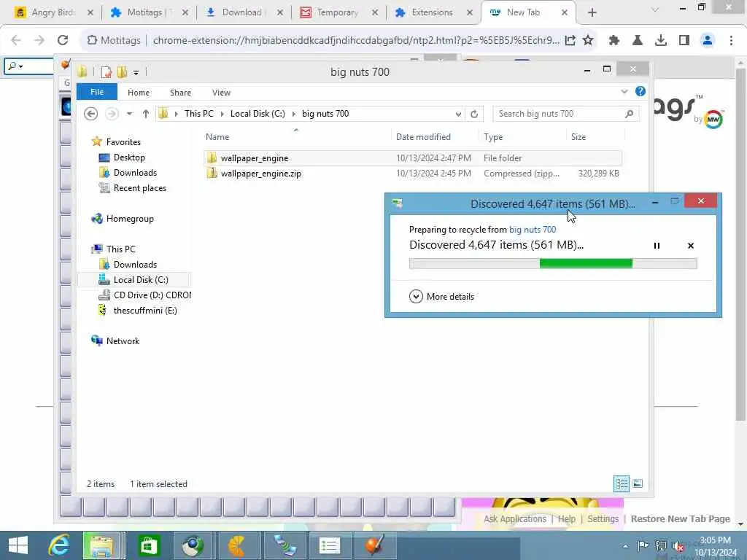Expand the ribbon chevron

pyautogui.click(x=624, y=91)
